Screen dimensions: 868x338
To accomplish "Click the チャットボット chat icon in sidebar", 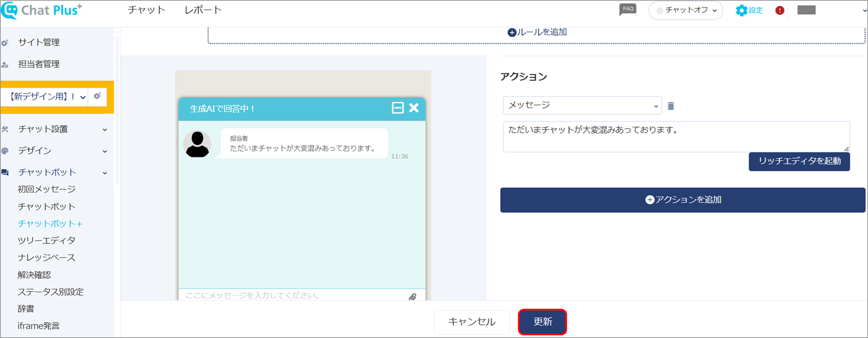I will point(5,173).
